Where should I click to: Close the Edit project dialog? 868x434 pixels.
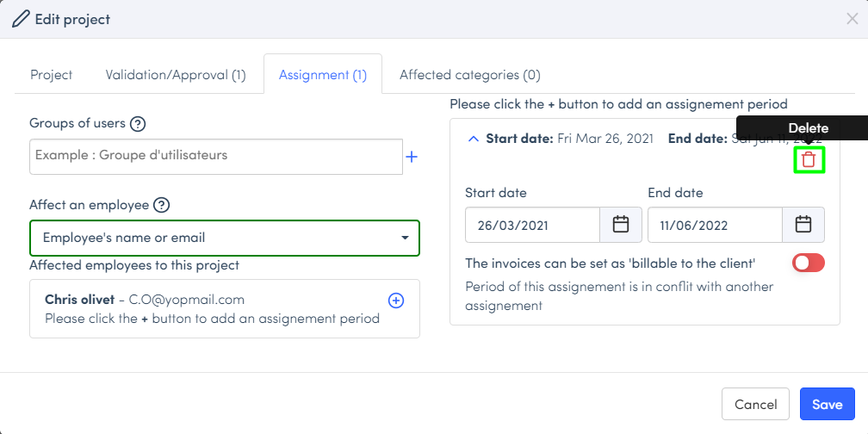click(852, 19)
